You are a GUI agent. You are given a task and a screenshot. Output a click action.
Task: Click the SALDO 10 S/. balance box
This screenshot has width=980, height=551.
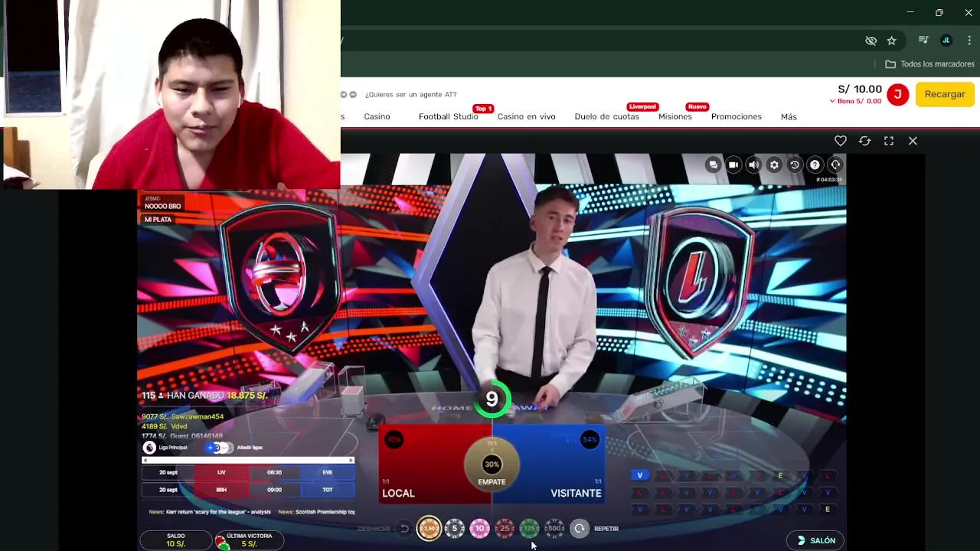pyautogui.click(x=176, y=540)
